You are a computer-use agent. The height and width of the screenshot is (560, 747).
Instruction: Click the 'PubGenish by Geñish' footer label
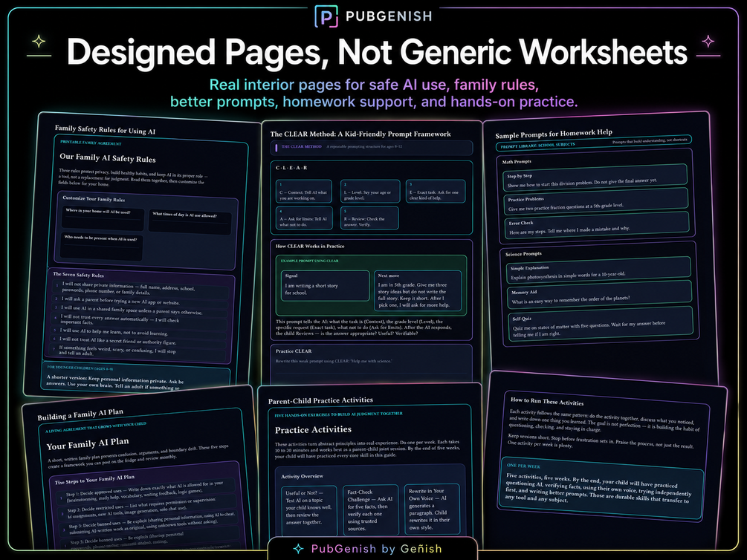click(376, 549)
